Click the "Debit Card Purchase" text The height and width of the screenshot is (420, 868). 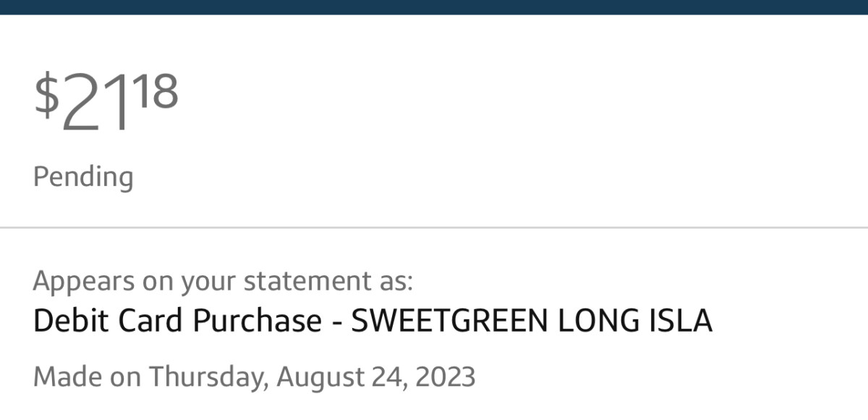(177, 321)
